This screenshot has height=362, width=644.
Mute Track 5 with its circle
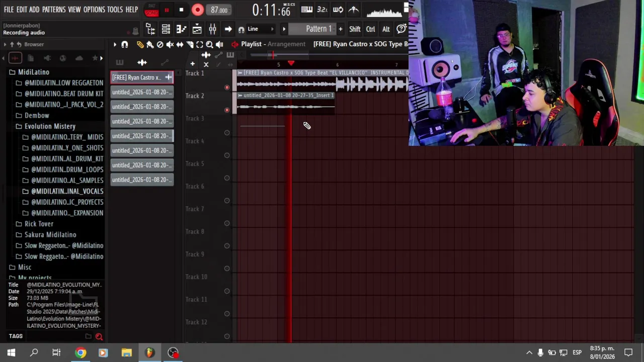click(x=227, y=178)
